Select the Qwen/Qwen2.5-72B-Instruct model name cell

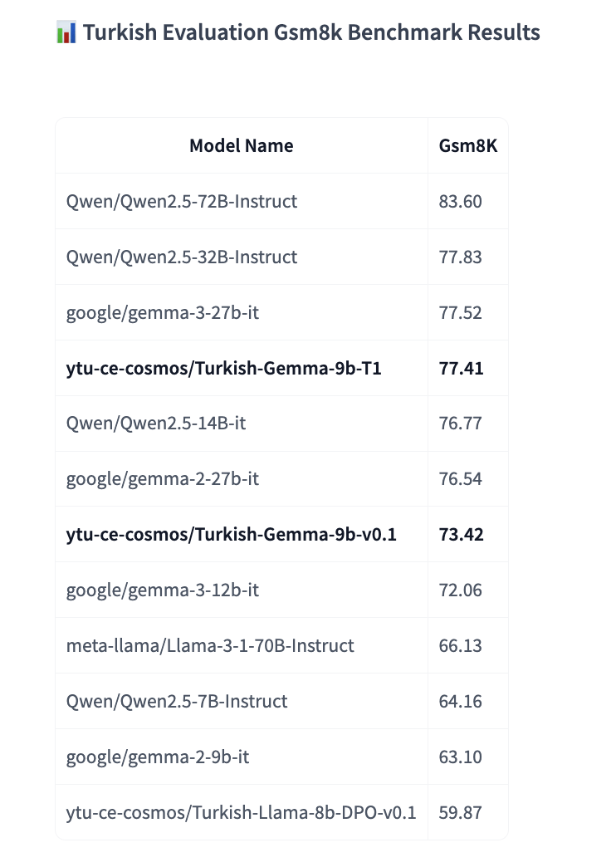[x=182, y=201]
